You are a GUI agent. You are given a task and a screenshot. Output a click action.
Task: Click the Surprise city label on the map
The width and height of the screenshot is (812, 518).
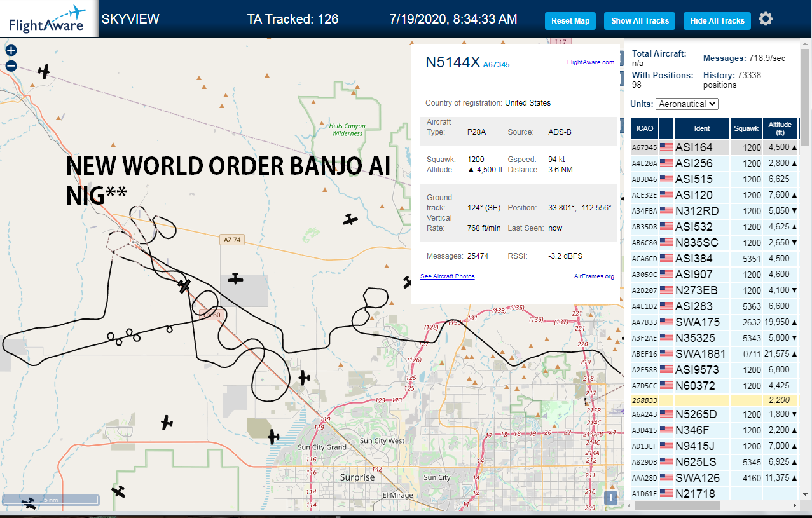click(x=357, y=477)
